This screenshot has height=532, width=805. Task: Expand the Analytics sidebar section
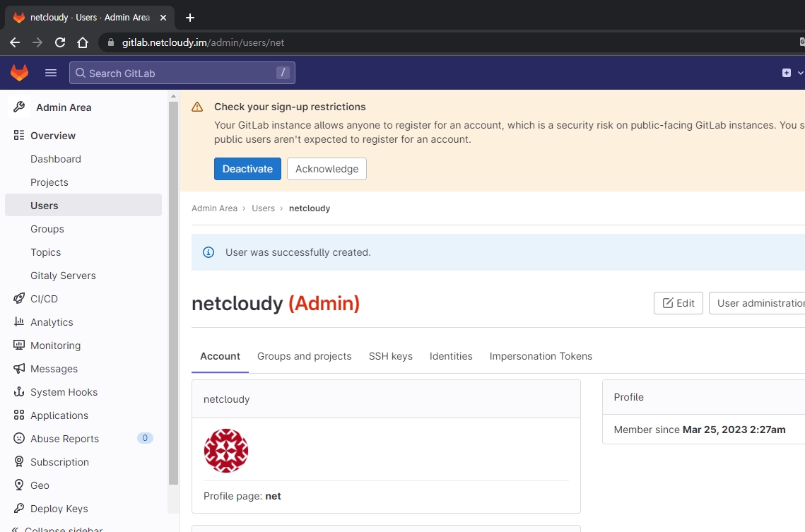click(x=52, y=322)
